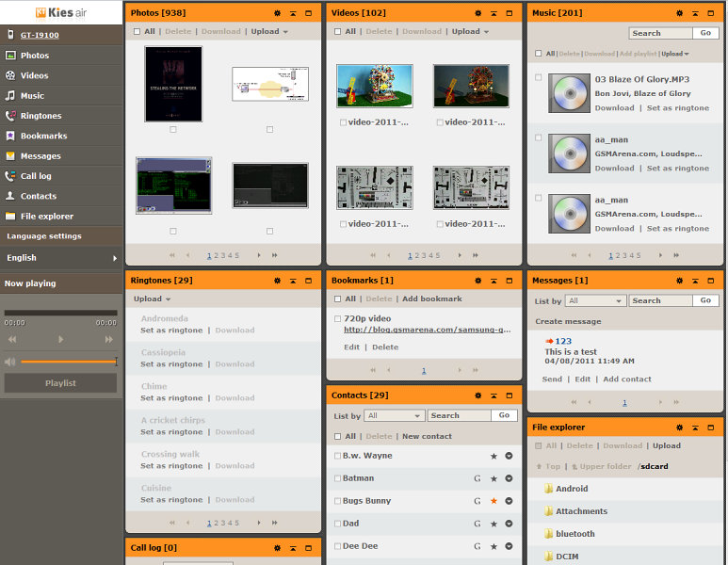Click the star icon next to Bugs Bunny
728x565 pixels.
pos(493,501)
